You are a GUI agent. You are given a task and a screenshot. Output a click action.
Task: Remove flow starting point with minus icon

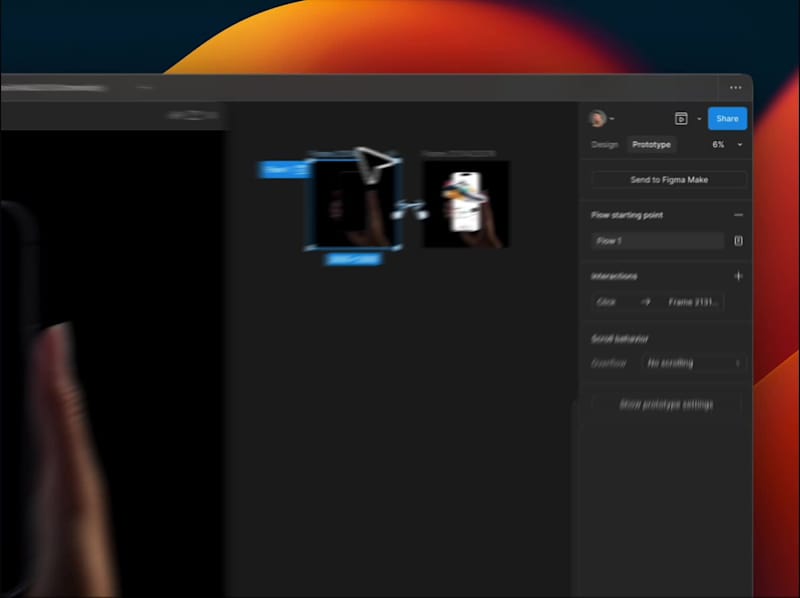click(x=738, y=215)
